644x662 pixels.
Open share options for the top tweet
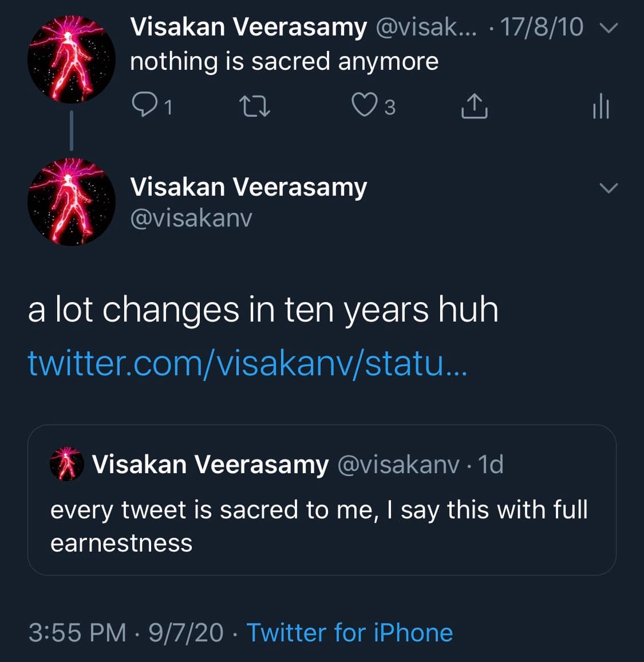click(x=474, y=106)
